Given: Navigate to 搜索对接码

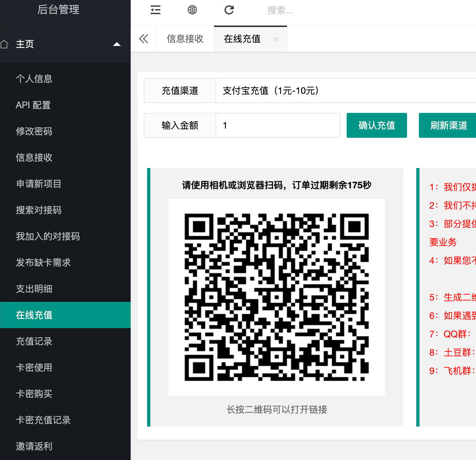Looking at the screenshot, I should click(x=65, y=210).
